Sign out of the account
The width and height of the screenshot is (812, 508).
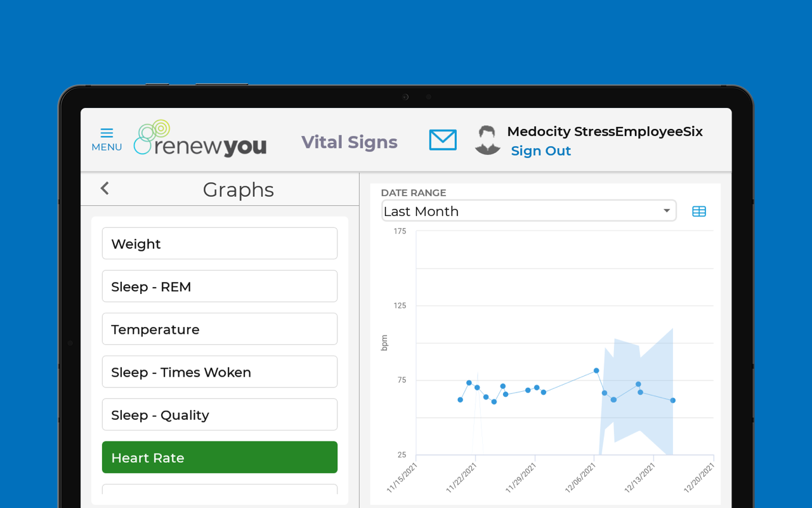[541, 150]
